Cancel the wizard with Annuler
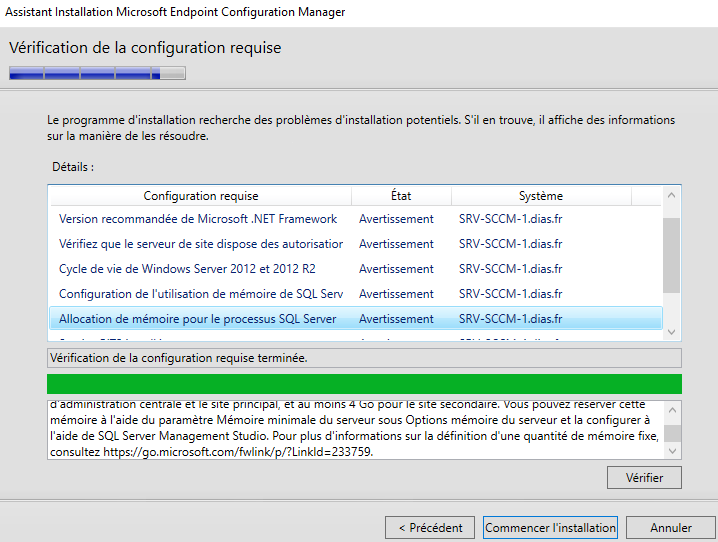This screenshot has width=718, height=542. coord(670,527)
